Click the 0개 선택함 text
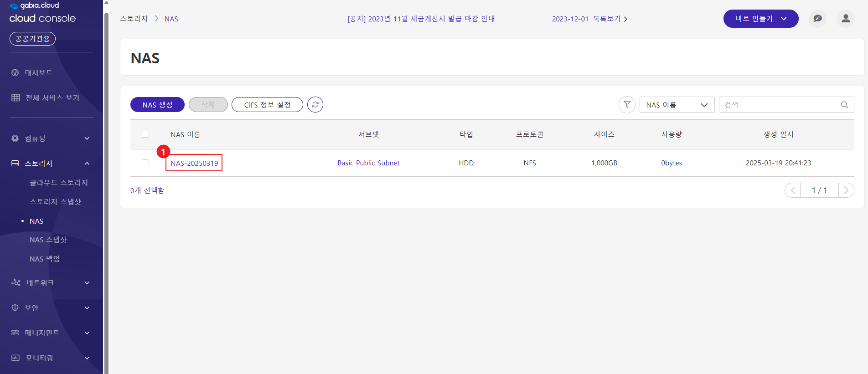 (147, 190)
